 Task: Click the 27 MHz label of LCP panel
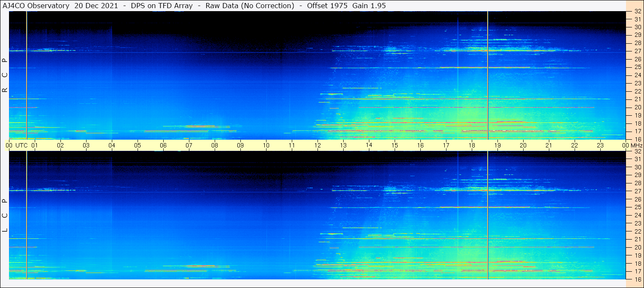click(x=638, y=191)
